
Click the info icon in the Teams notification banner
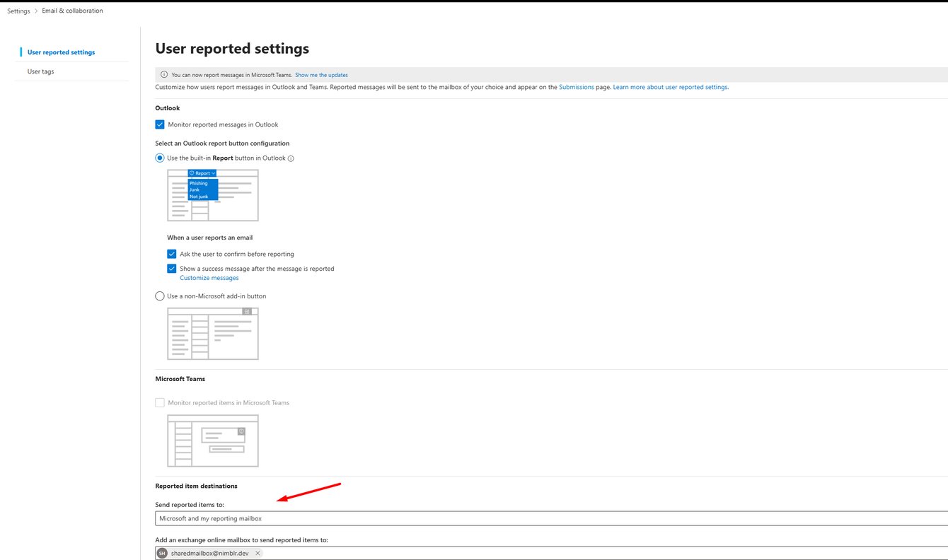(164, 75)
